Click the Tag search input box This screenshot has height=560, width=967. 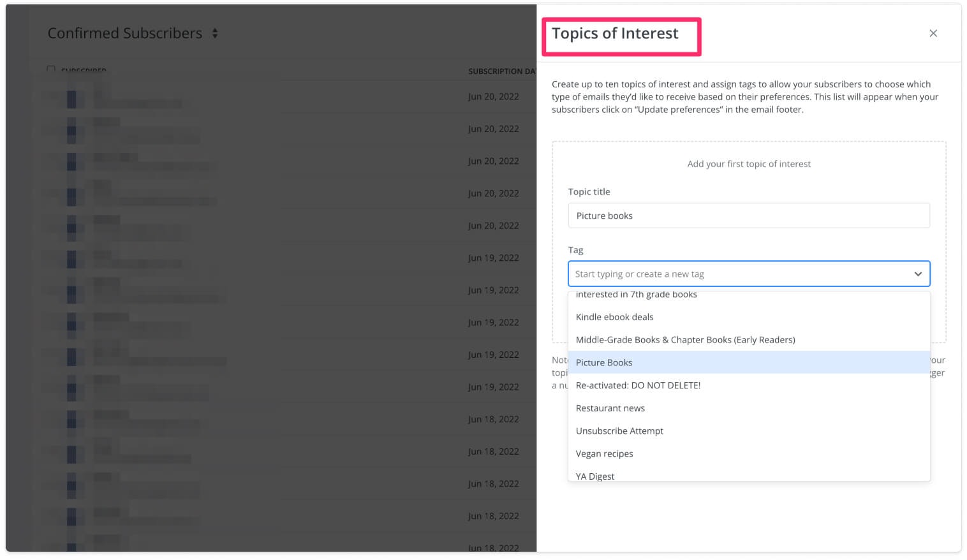pyautogui.click(x=740, y=274)
